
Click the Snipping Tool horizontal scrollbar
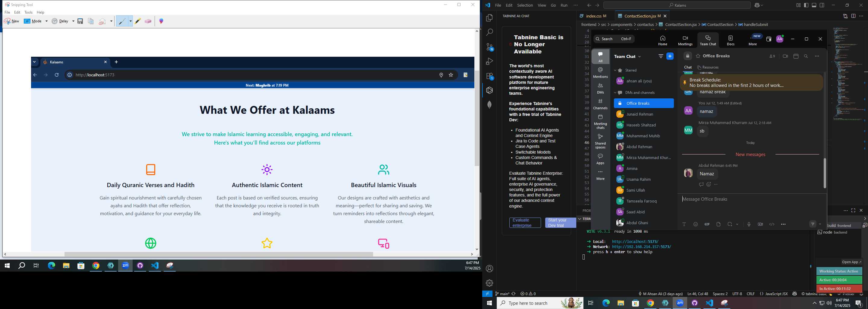tap(218, 254)
